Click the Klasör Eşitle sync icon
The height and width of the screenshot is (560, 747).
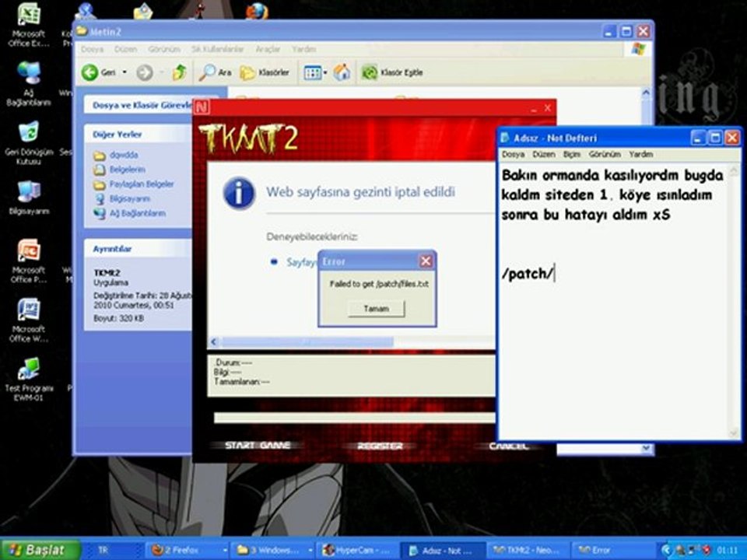point(369,72)
